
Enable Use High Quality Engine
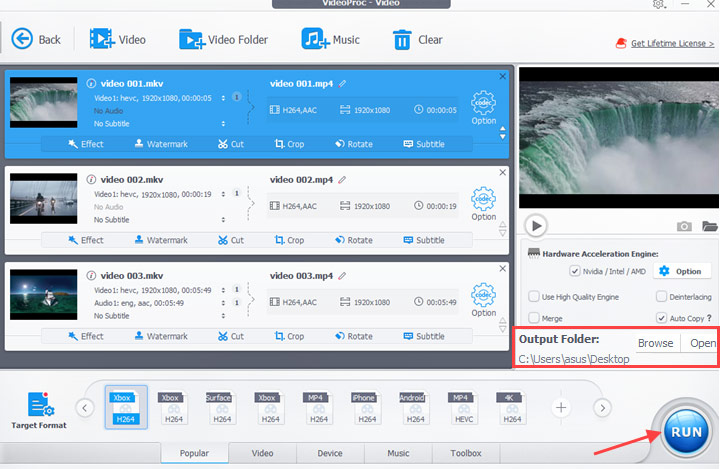534,296
